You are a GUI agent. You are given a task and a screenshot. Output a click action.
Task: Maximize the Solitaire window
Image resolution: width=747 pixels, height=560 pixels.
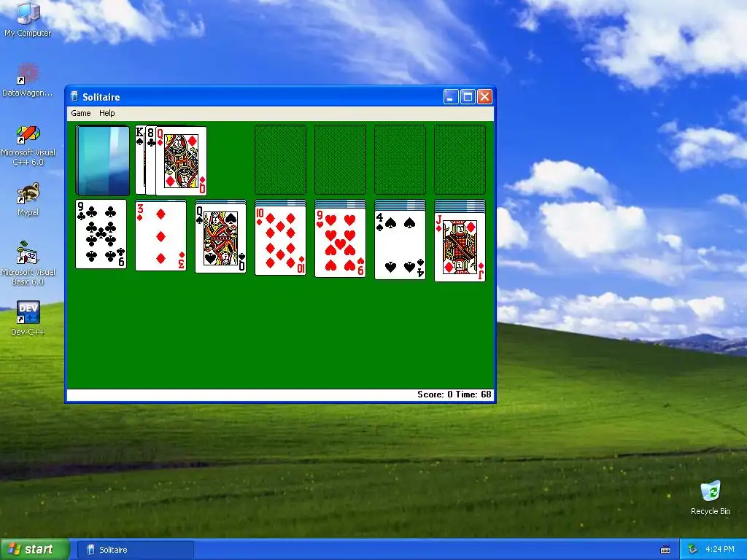[x=468, y=97]
